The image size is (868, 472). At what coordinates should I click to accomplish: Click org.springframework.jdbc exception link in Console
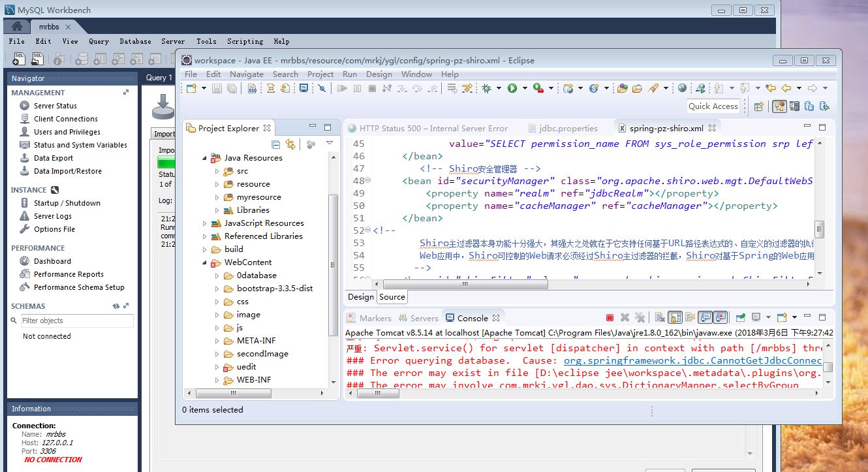[x=693, y=360]
